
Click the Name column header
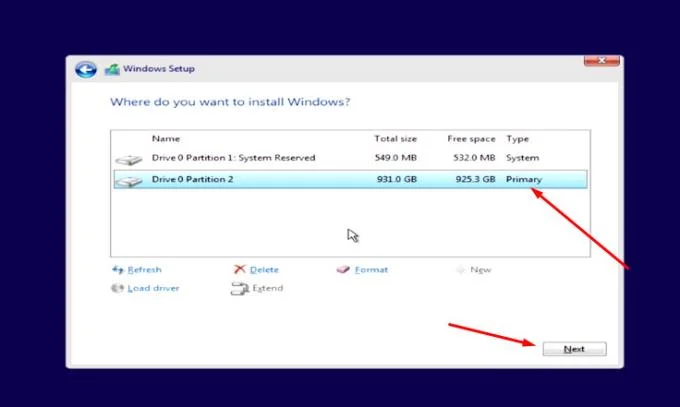pyautogui.click(x=166, y=139)
